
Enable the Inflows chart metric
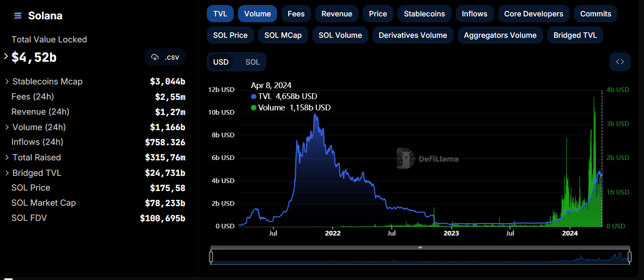(475, 14)
